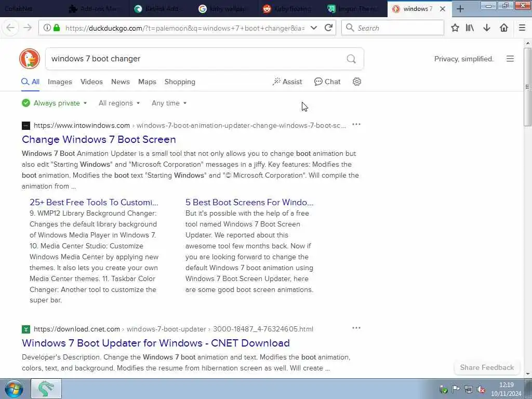Click the https://download.cnet.com result URL
The width and height of the screenshot is (532, 399).
coord(77,329)
